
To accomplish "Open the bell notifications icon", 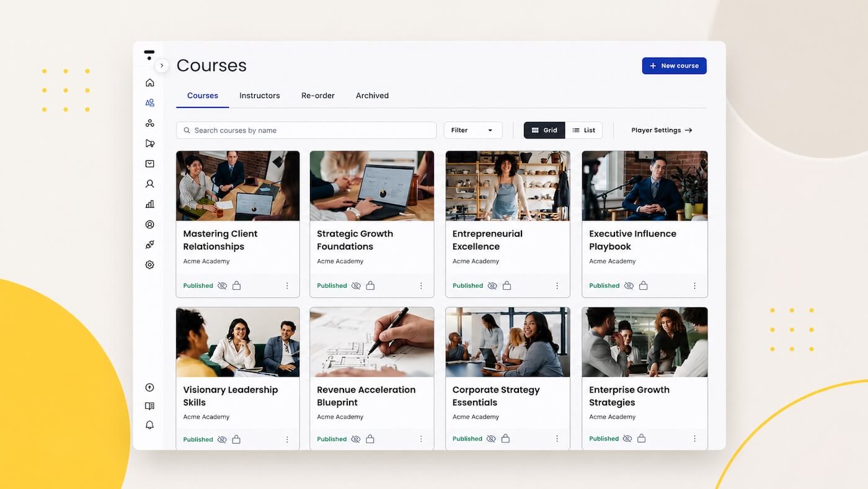I will pos(149,425).
